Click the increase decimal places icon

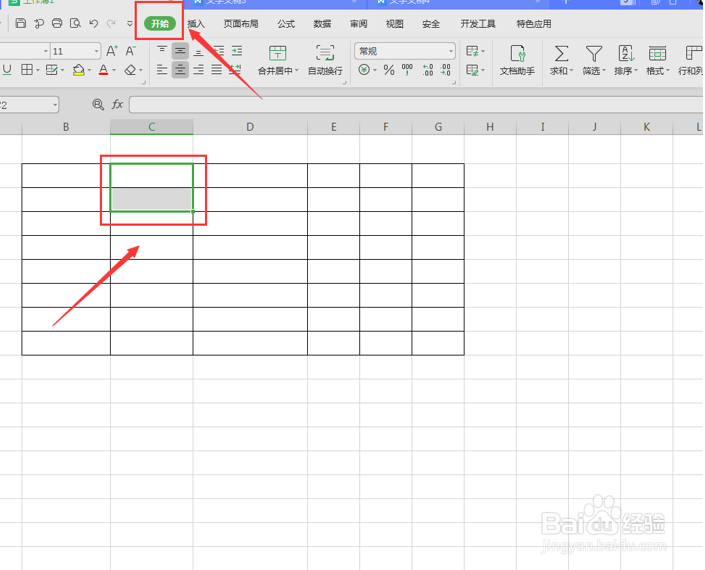428,70
